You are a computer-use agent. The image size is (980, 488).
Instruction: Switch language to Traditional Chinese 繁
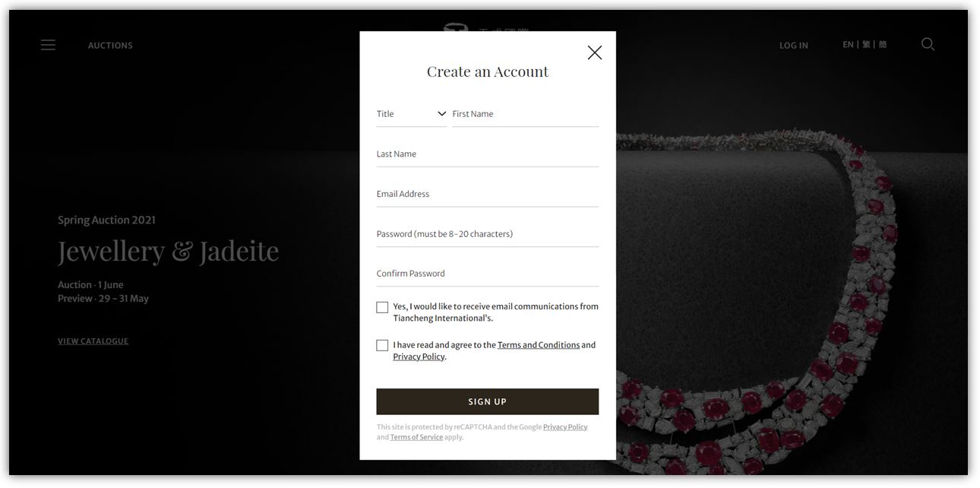point(866,45)
